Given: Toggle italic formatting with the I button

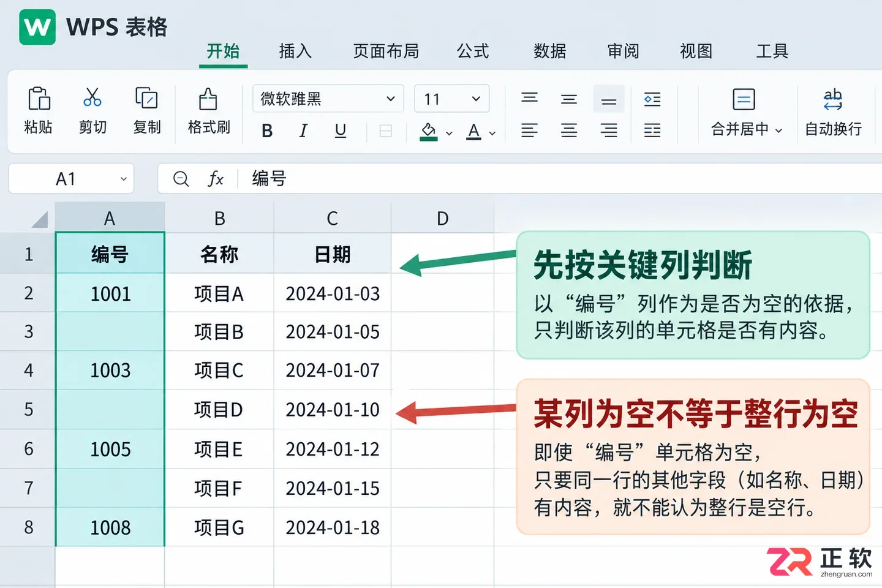Looking at the screenshot, I should click(303, 130).
